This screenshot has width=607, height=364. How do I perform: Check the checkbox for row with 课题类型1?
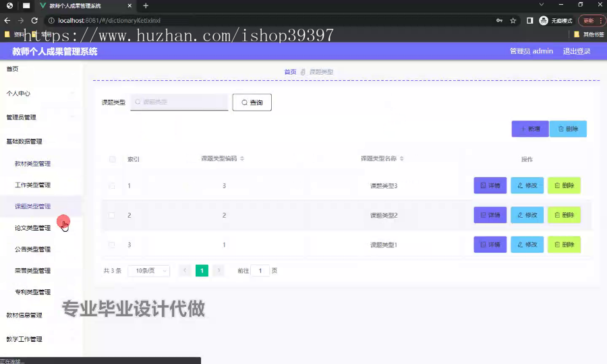tap(112, 245)
